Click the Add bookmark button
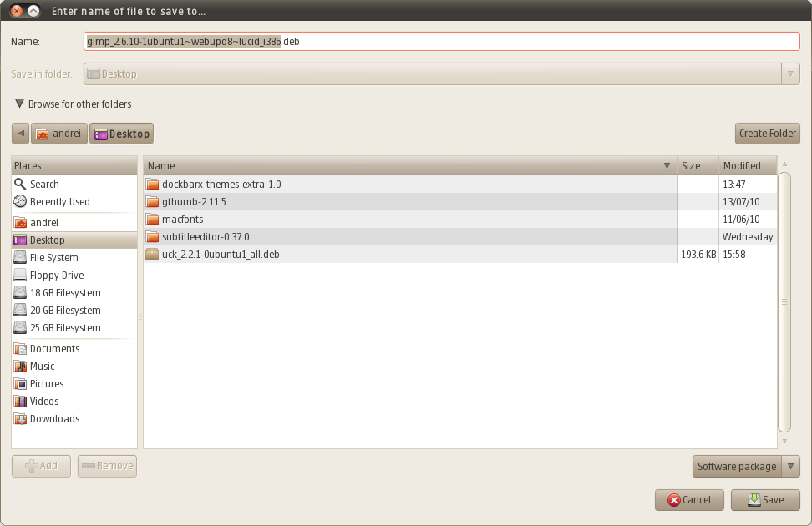Screen dimensions: 812x526 click(41, 466)
